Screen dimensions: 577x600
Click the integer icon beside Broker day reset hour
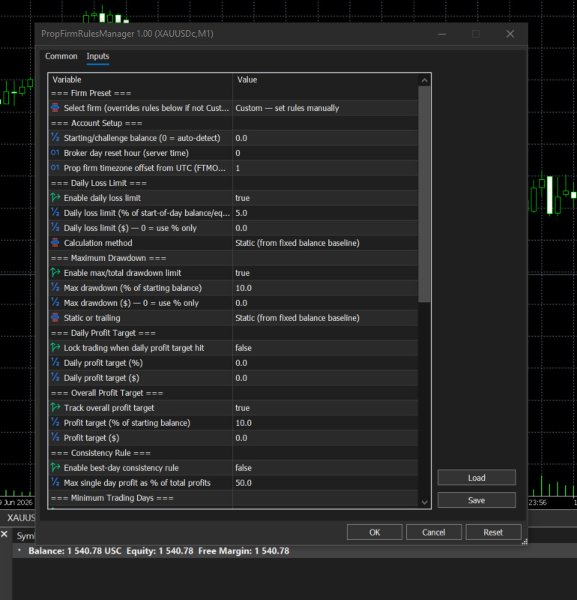pos(55,153)
